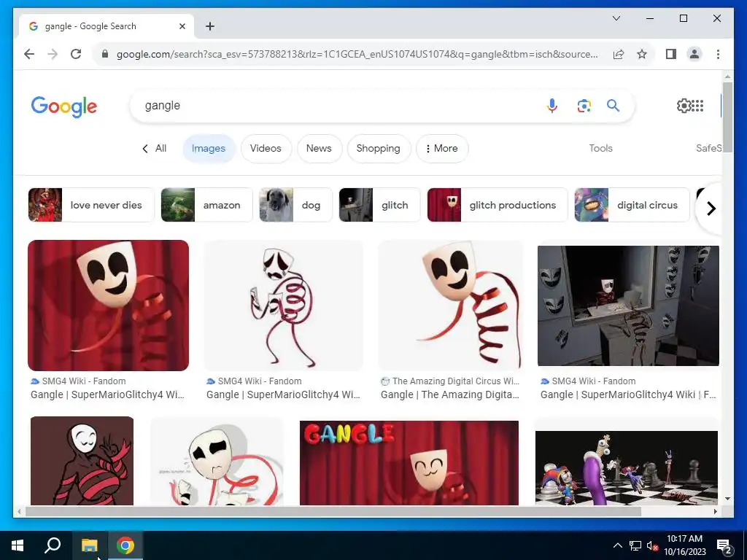Click the blue magnifier search button
The height and width of the screenshot is (560, 747).
(x=613, y=105)
